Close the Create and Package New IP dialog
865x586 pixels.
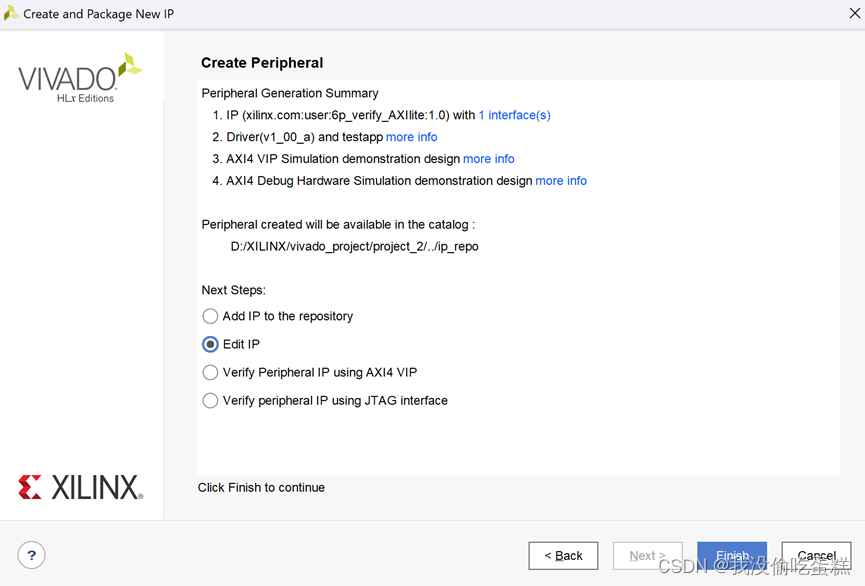pyautogui.click(x=853, y=14)
